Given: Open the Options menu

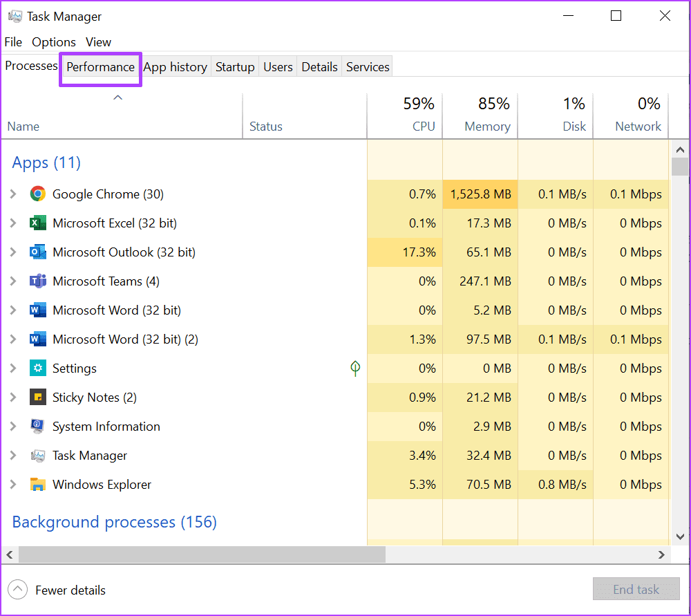Looking at the screenshot, I should click(54, 42).
